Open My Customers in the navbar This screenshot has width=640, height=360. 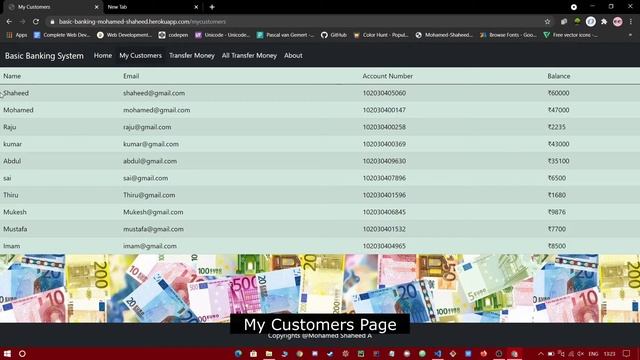click(140, 56)
